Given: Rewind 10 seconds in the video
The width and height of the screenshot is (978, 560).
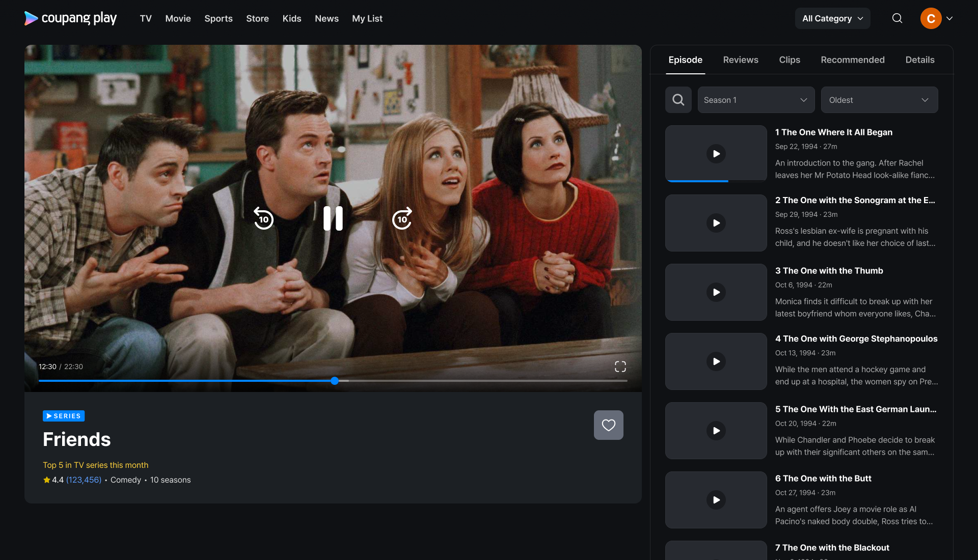Looking at the screenshot, I should 263,219.
